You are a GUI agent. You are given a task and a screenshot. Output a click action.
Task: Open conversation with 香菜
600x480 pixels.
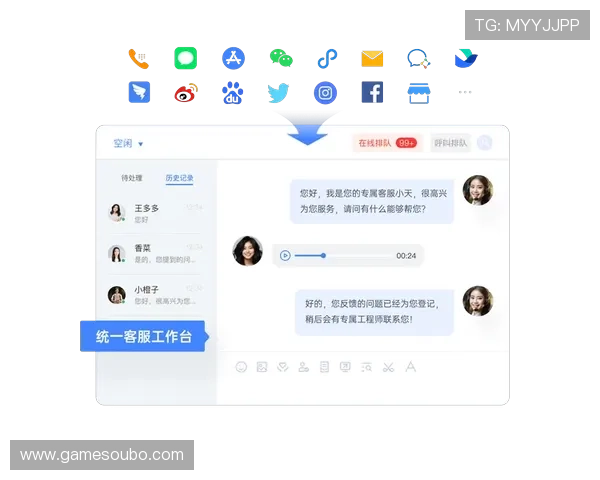pos(155,253)
